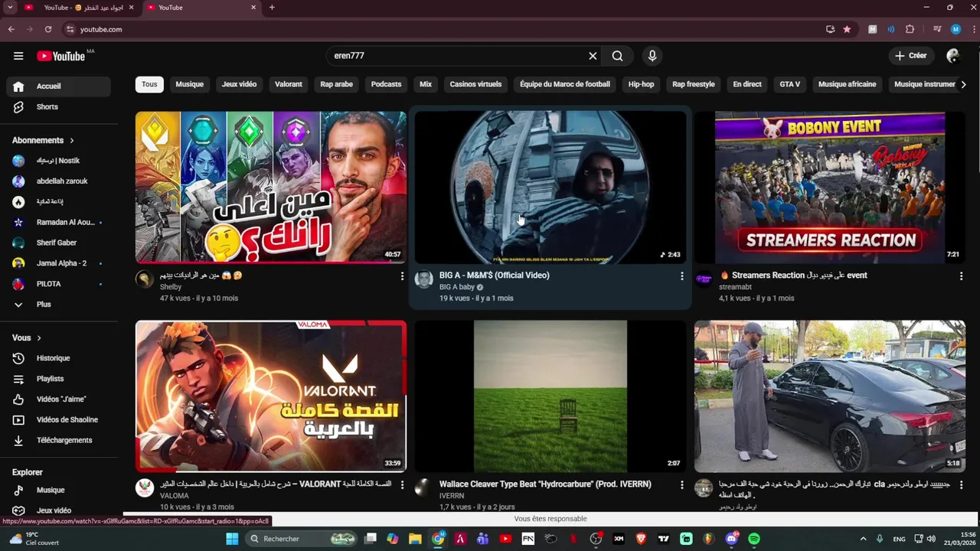Open the Chrome extensions puzzle icon
Screen dimensions: 980x551
pos(910,29)
